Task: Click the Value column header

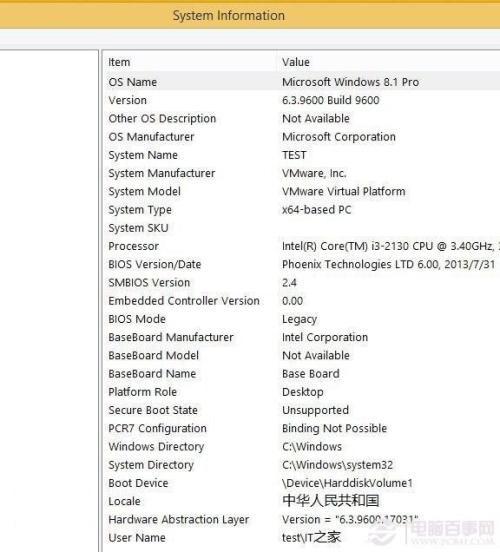Action: [388, 62]
